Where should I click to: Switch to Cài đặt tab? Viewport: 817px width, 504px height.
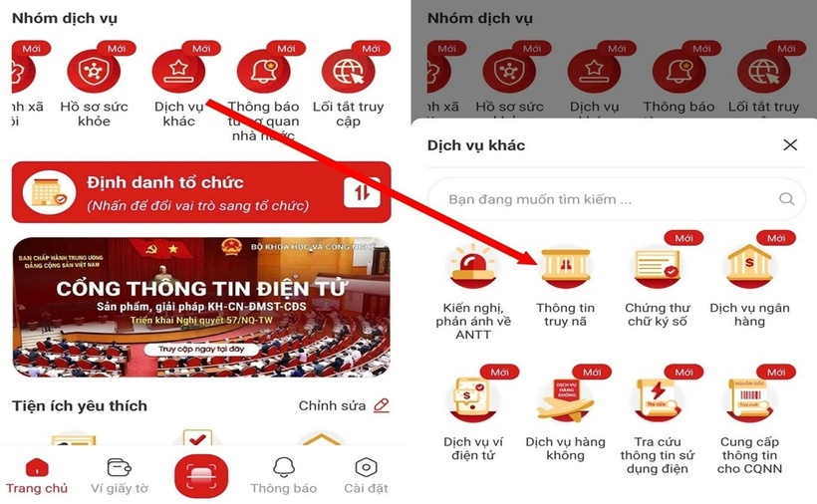coord(366,476)
